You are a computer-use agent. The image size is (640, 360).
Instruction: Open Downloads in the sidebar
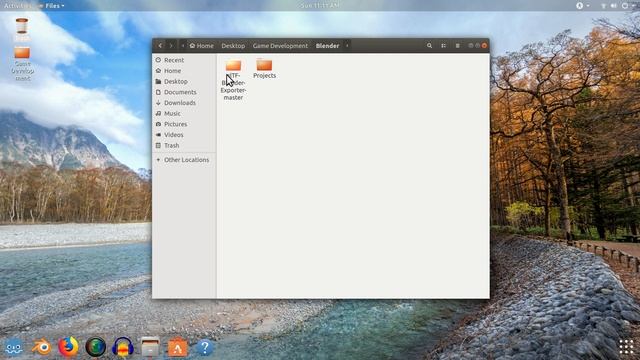pos(184,103)
